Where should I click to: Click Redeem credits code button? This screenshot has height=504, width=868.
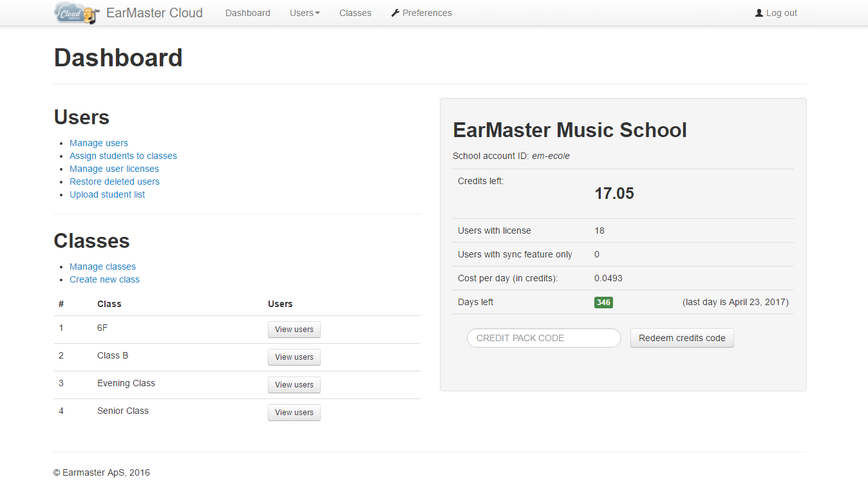point(682,338)
